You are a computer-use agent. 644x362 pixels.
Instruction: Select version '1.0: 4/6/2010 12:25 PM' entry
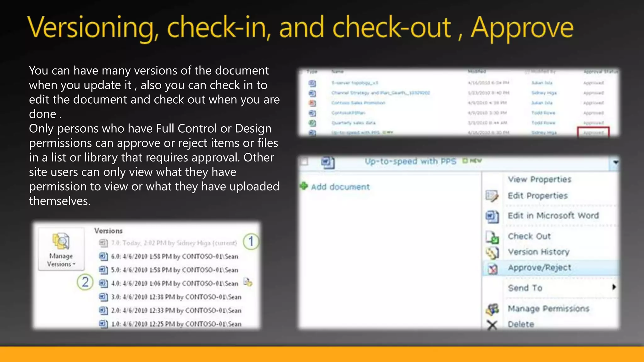click(176, 324)
